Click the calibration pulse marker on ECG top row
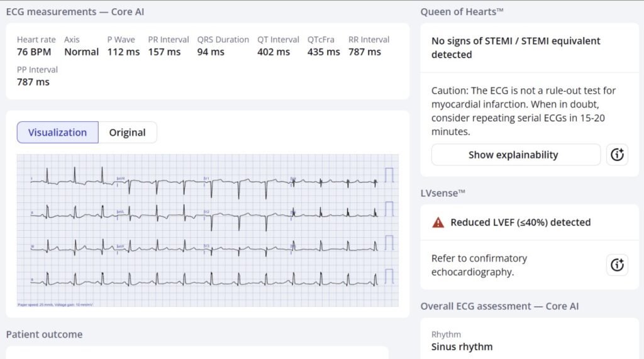 coord(389,175)
